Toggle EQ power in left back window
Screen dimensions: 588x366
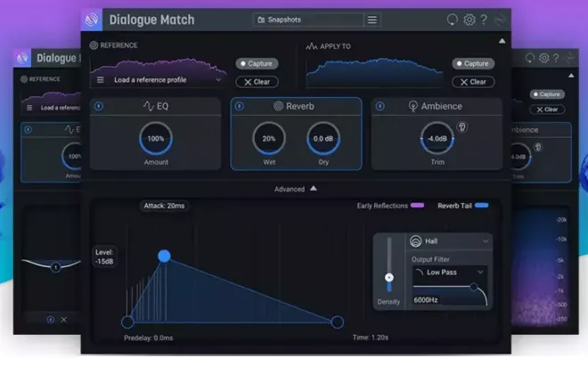[29, 130]
